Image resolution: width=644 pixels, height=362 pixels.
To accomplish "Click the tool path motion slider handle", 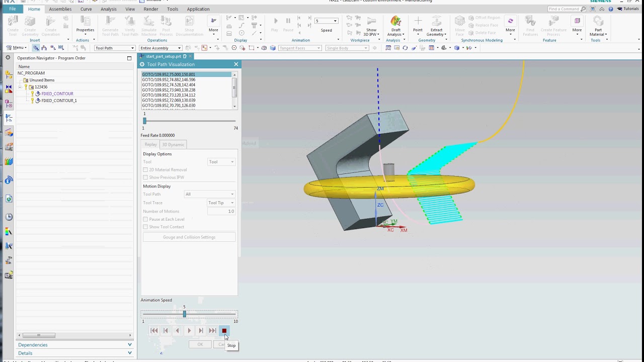I will coord(144,121).
